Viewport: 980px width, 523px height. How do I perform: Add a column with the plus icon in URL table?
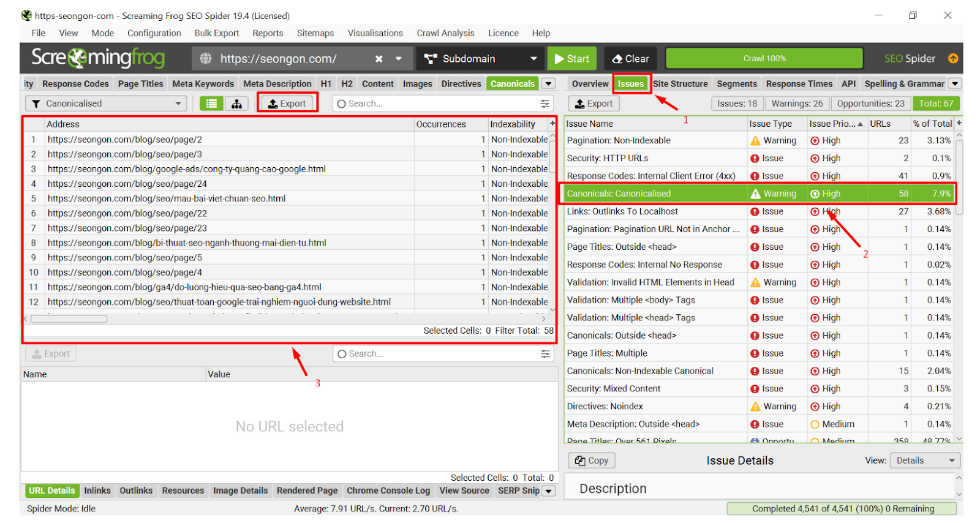(552, 124)
